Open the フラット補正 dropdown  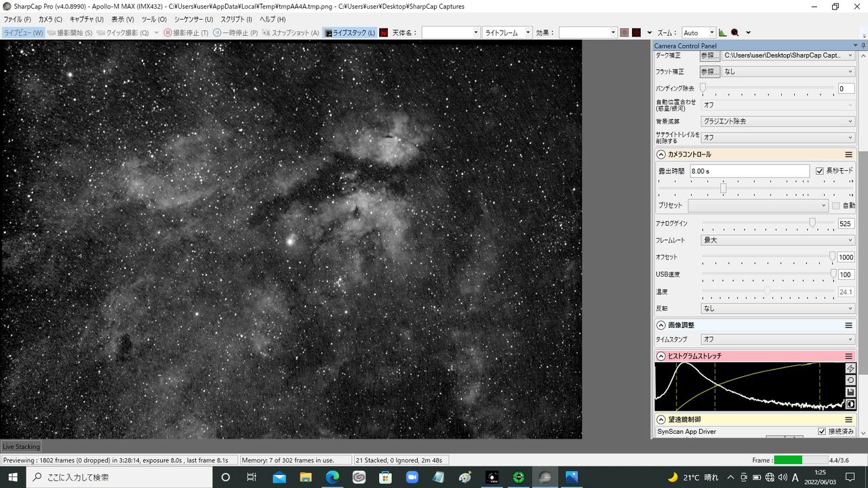788,71
